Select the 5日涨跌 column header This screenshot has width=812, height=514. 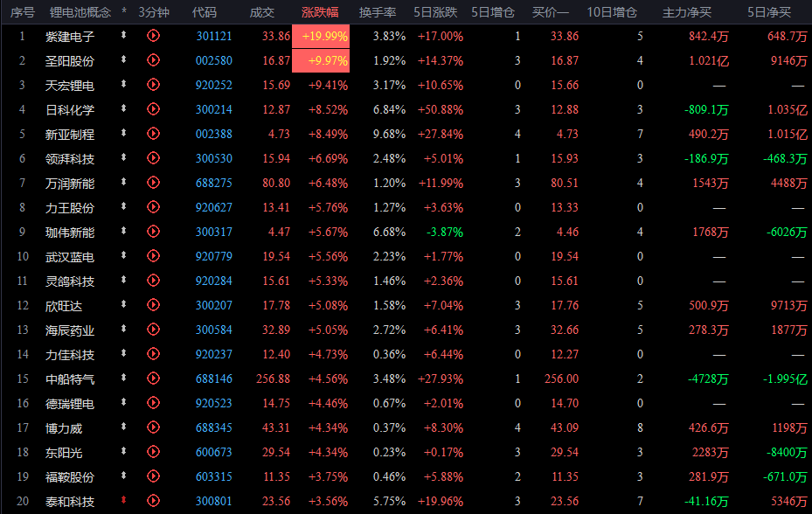coord(435,12)
